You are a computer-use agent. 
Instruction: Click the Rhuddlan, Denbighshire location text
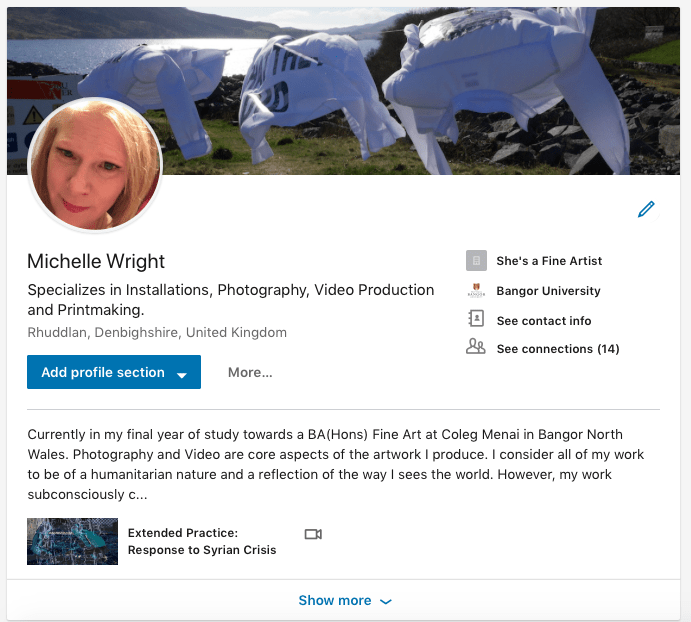tap(157, 332)
